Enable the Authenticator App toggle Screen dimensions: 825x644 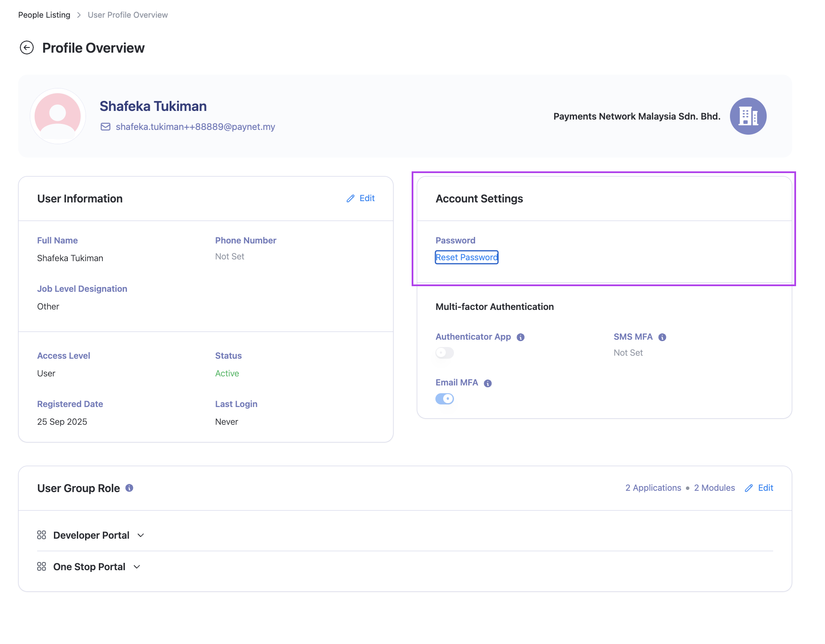pos(444,353)
